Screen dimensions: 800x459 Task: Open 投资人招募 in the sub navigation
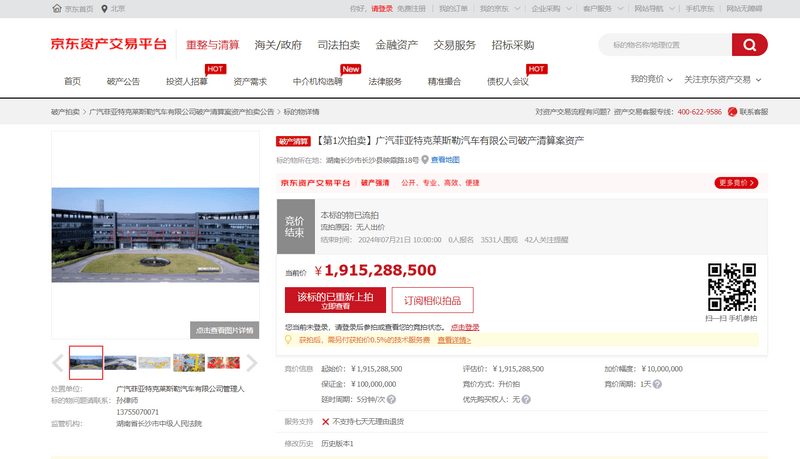pos(187,81)
